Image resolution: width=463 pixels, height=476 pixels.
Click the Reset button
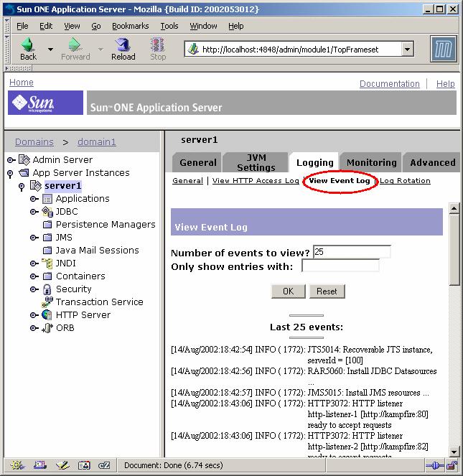[x=327, y=291]
